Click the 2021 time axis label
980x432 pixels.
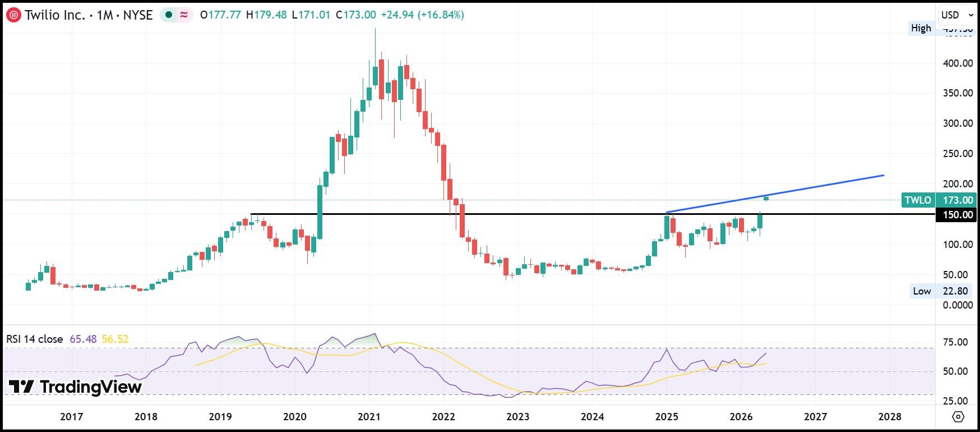[369, 416]
